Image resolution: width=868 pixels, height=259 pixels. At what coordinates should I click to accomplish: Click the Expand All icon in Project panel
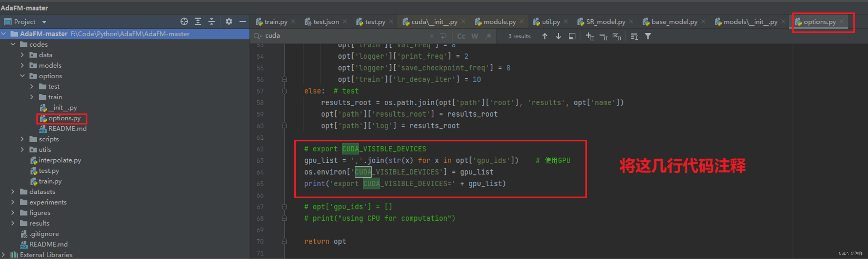(198, 22)
